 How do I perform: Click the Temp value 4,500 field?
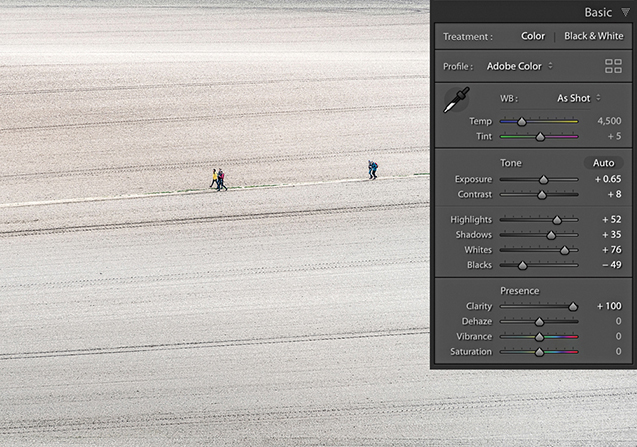(x=609, y=121)
